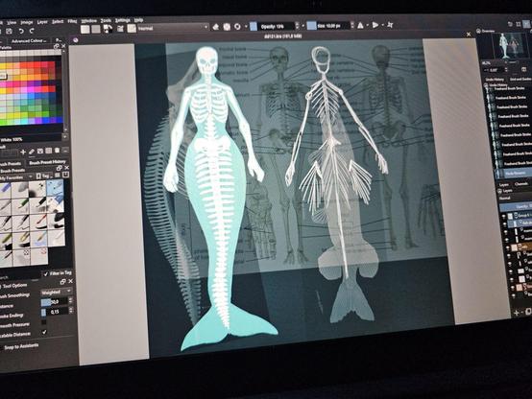This screenshot has height=399, width=532.
Task: Toggle the Eraser mode icon
Action: point(216,27)
